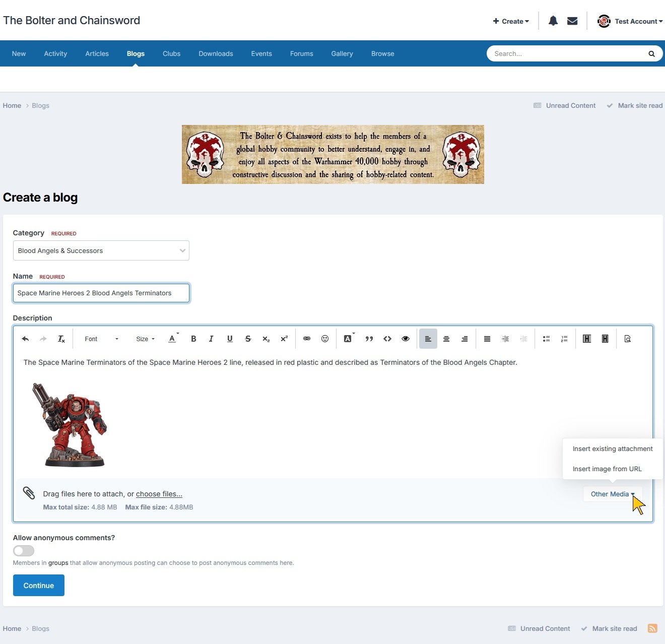This screenshot has height=644, width=665.
Task: Apply strikethrough formatting
Action: pos(248,339)
